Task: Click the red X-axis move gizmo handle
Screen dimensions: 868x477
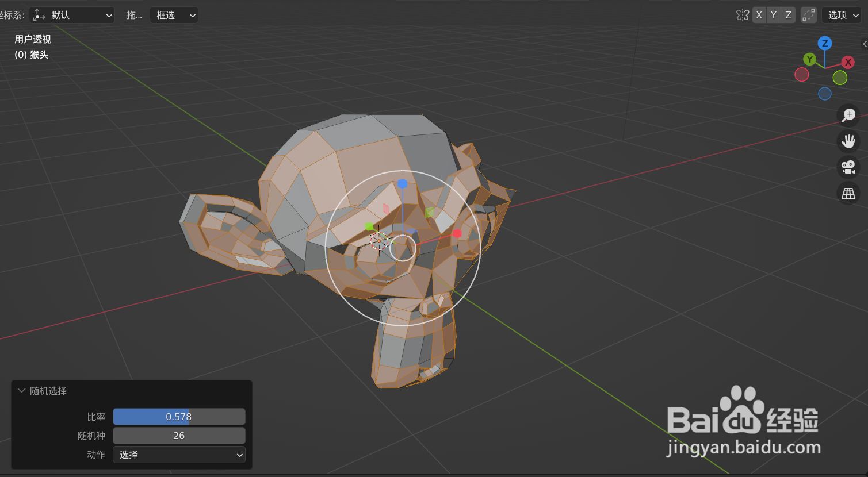Action: (457, 233)
